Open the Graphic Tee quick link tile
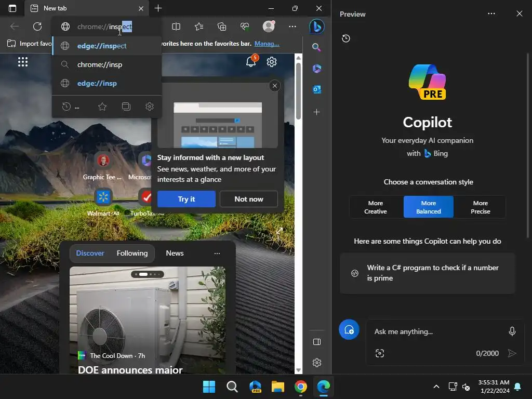The height and width of the screenshot is (399, 532). (x=102, y=166)
